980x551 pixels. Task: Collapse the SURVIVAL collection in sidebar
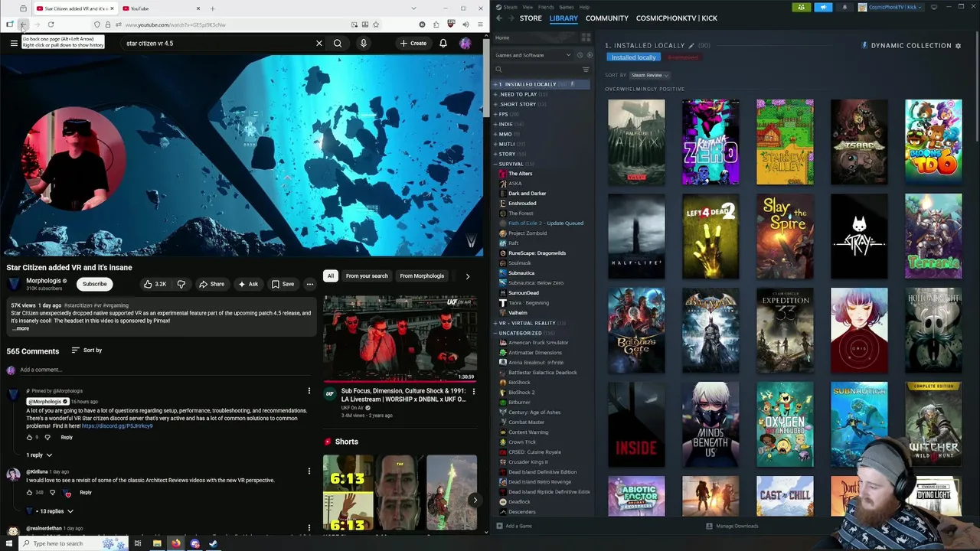coord(495,164)
